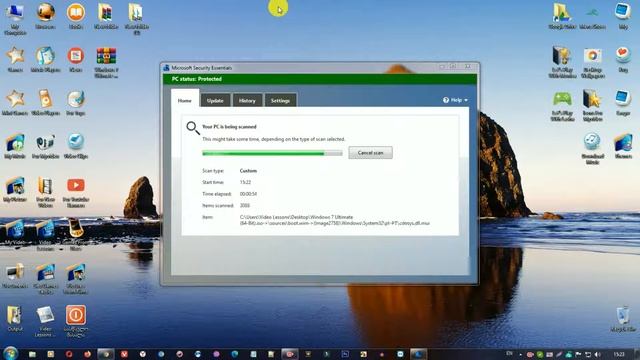Select the red YouTube play desktop icon
Viewport: 640px width, 360px height.
point(76,185)
